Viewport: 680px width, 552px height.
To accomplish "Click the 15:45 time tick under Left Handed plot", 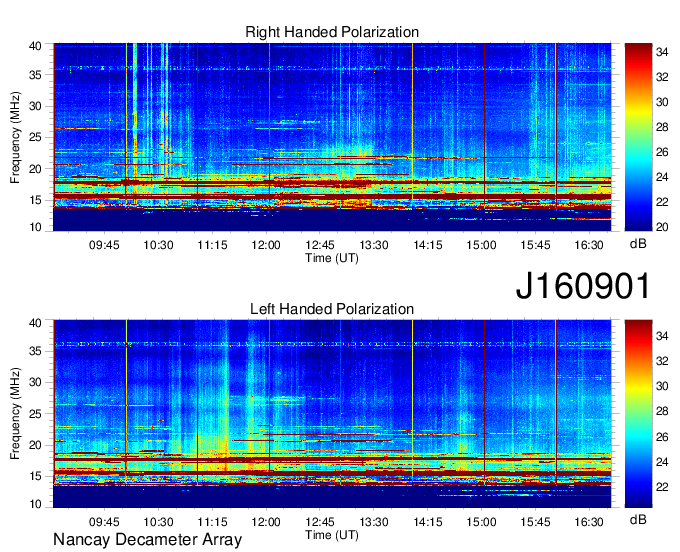I will (x=535, y=522).
